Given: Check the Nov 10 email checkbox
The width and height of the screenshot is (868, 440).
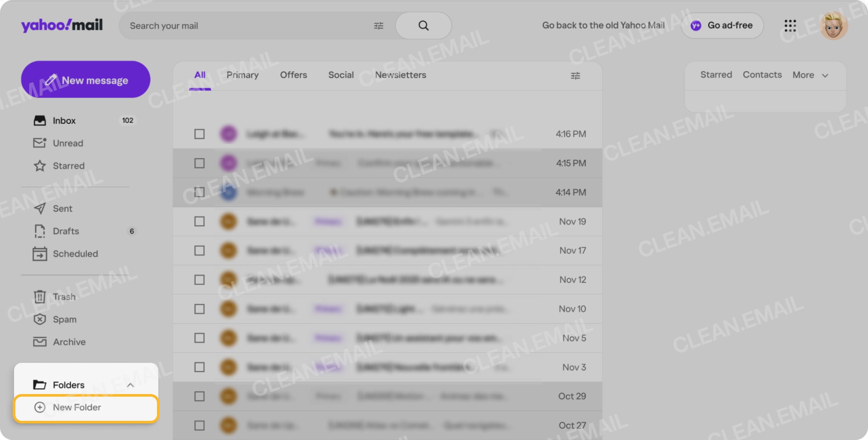Looking at the screenshot, I should click(x=199, y=309).
